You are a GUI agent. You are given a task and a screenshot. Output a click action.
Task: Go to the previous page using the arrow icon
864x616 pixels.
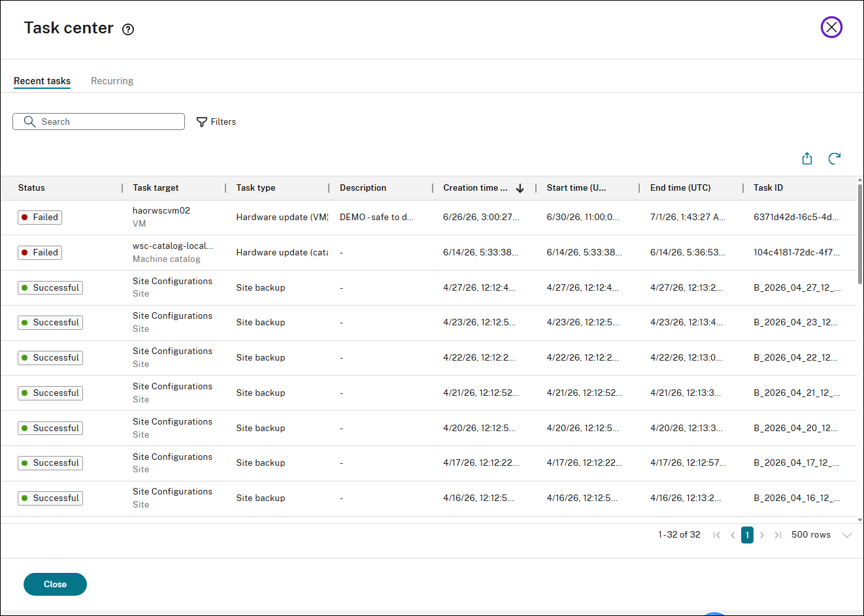(x=733, y=535)
